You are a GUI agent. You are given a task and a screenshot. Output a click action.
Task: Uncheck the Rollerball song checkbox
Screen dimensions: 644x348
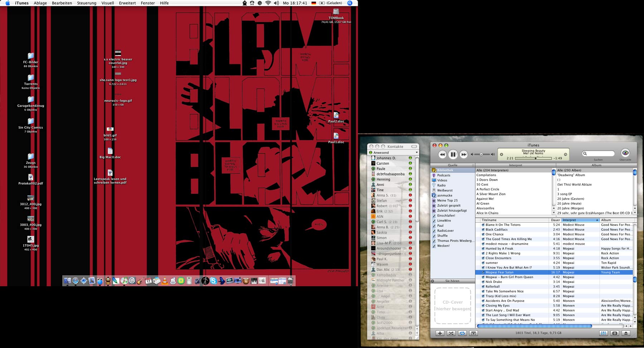click(x=483, y=286)
